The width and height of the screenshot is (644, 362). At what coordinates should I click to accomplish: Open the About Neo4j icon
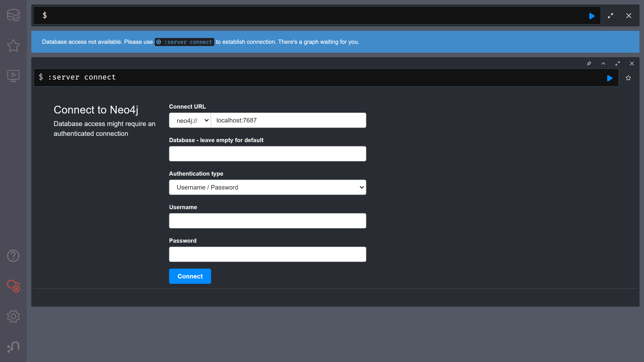[x=13, y=347]
